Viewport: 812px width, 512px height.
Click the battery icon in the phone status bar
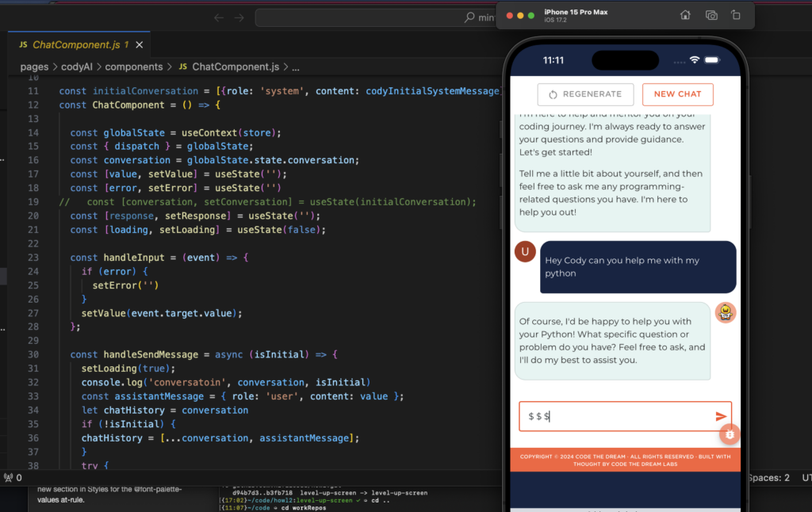(x=712, y=60)
